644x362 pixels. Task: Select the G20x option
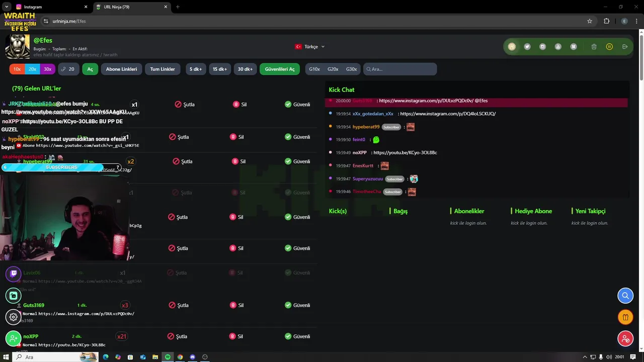pos(333,69)
